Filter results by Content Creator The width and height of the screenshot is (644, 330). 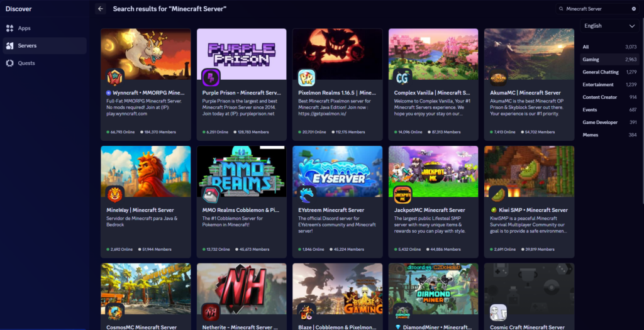pyautogui.click(x=609, y=97)
